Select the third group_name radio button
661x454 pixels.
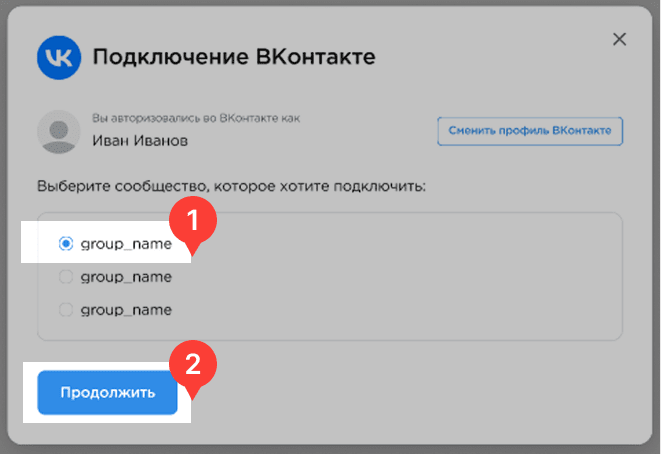point(66,310)
